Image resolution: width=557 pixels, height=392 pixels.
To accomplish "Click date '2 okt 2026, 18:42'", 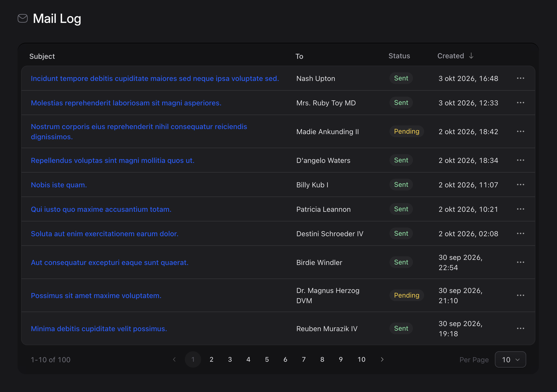I will 468,132.
